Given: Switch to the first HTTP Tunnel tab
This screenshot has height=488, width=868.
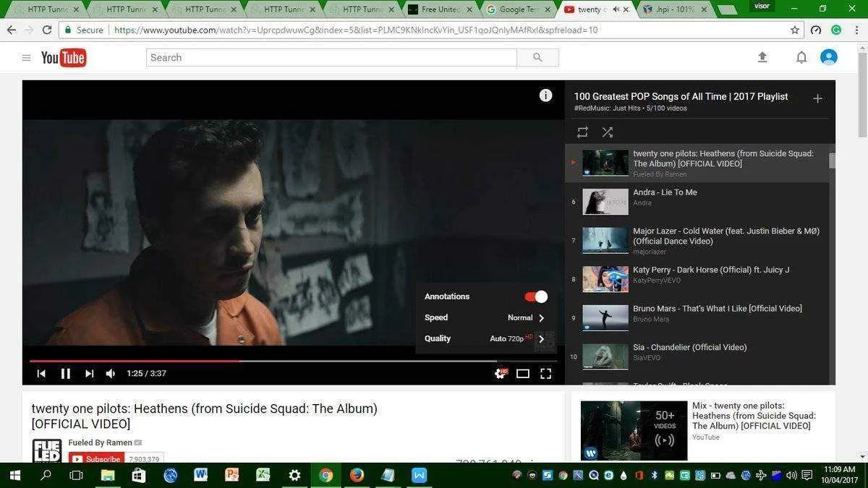Looking at the screenshot, I should [47, 9].
